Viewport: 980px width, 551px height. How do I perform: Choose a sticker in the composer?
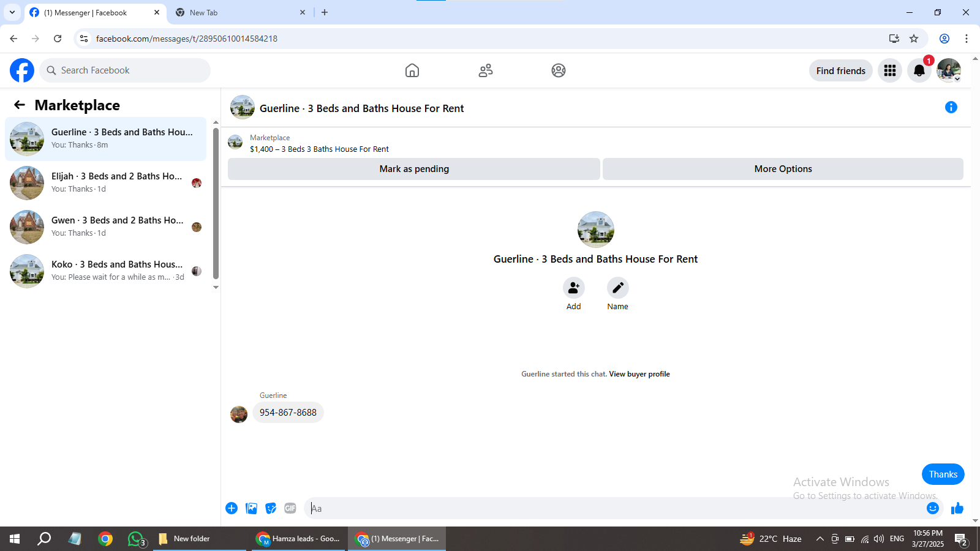[x=271, y=508]
